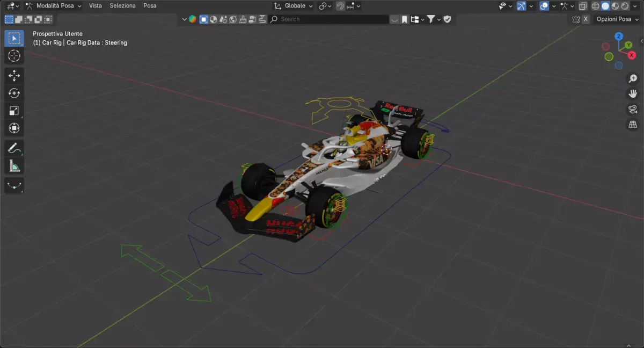Click 'Prospettiva Utente' viewport text
This screenshot has width=644, height=348.
[58, 34]
